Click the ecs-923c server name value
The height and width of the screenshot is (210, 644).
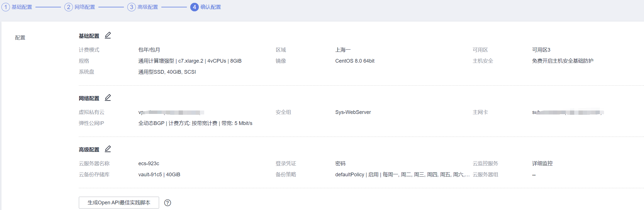click(x=149, y=164)
